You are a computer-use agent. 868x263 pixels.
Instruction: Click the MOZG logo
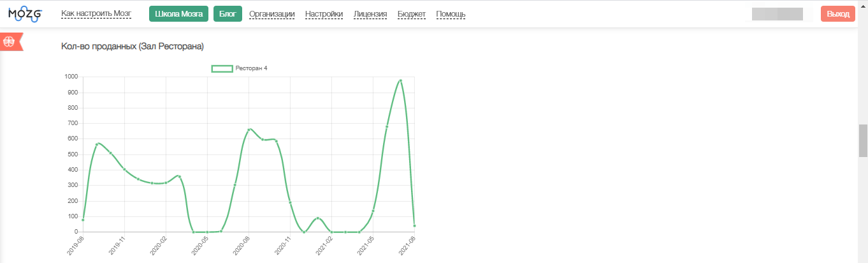(25, 13)
